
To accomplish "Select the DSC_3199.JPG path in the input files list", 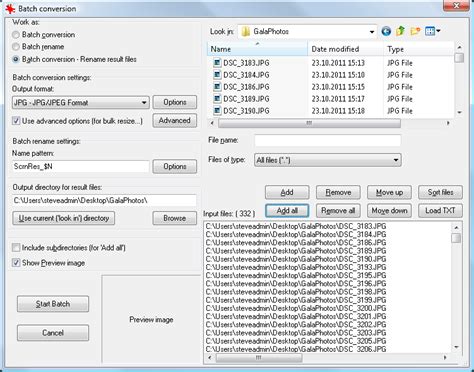I will 296,300.
